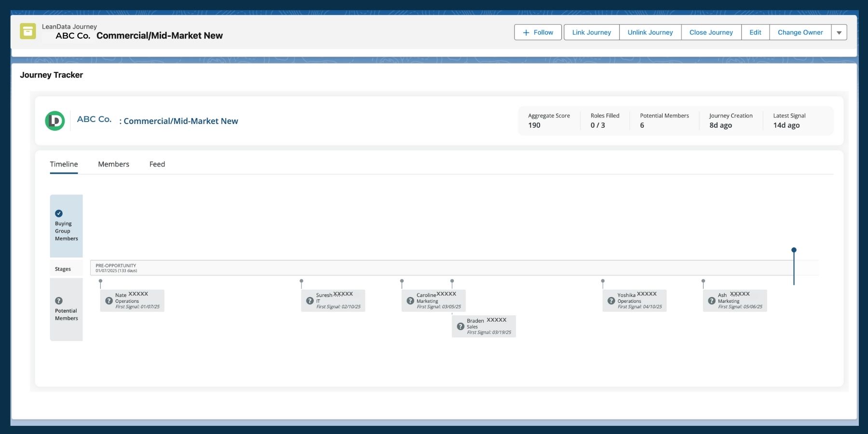Screen dimensions: 868x434
Task: Click the Close Journey button
Action: tap(711, 32)
